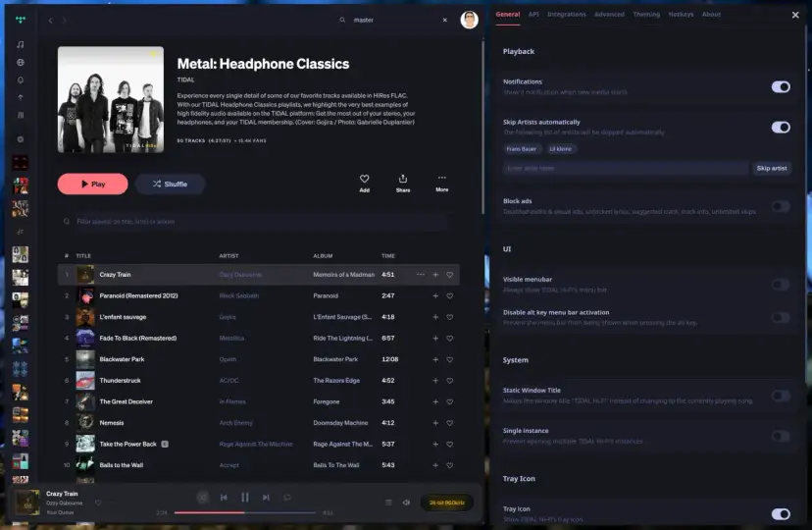
Task: Skip to next track
Action: point(266,498)
